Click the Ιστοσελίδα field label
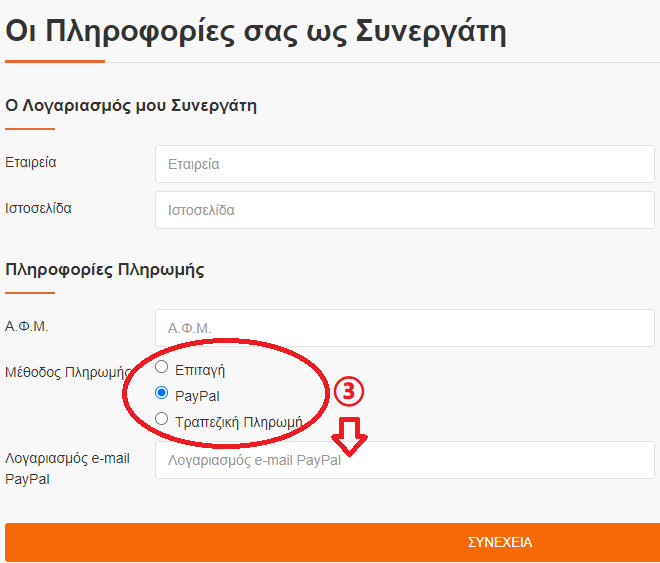This screenshot has width=660, height=563. (38, 208)
